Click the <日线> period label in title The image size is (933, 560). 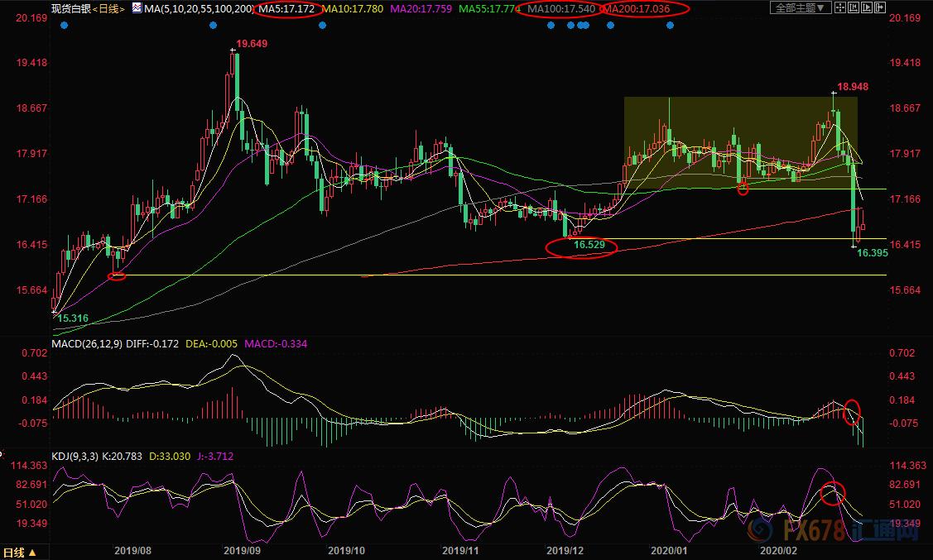(x=108, y=9)
